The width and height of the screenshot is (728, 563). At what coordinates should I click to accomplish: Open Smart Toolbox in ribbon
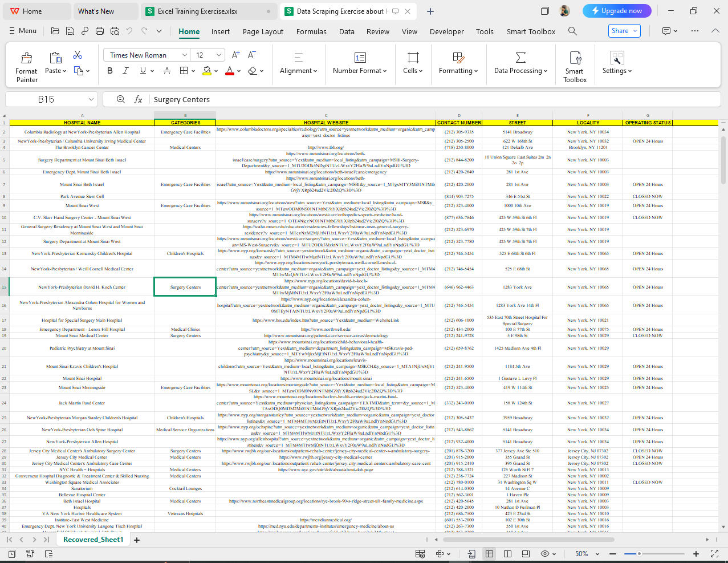click(x=575, y=67)
